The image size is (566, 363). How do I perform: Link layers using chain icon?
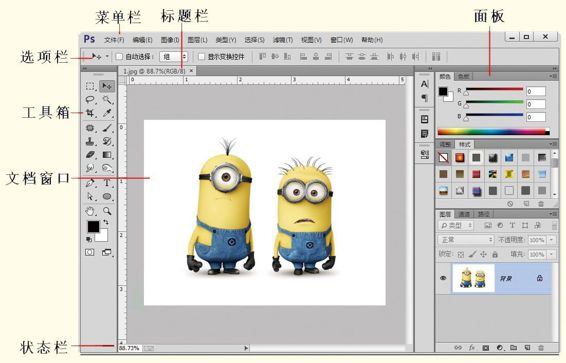pyautogui.click(x=458, y=348)
